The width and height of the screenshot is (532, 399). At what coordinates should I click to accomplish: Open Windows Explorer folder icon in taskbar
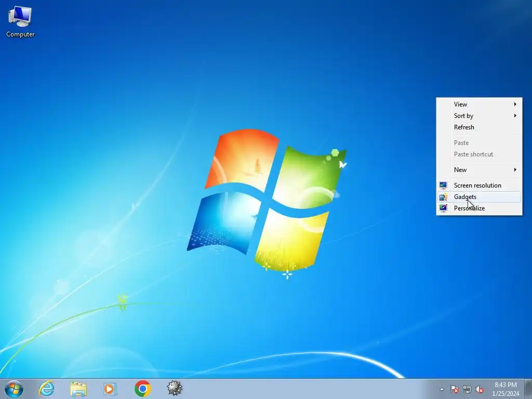78,389
